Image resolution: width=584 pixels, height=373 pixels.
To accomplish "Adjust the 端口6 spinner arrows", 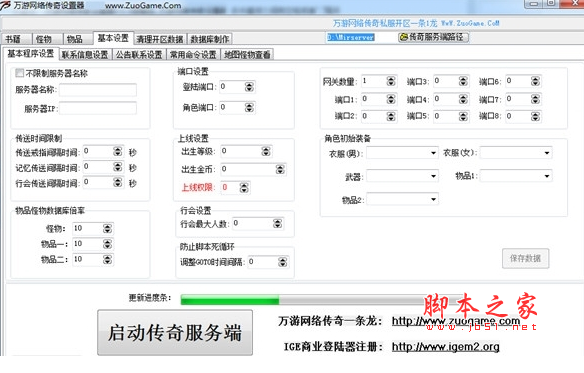I will pyautogui.click(x=535, y=81).
